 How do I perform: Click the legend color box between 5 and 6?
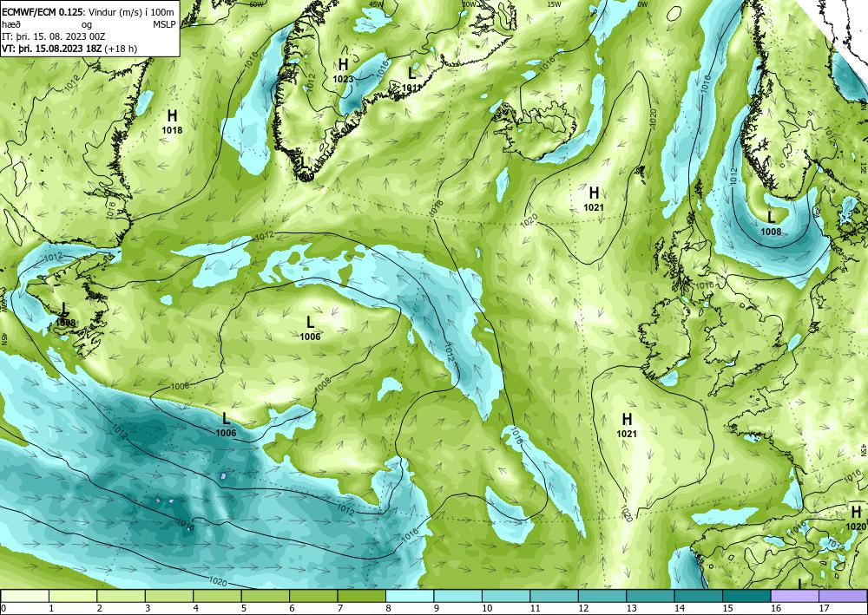point(266,596)
